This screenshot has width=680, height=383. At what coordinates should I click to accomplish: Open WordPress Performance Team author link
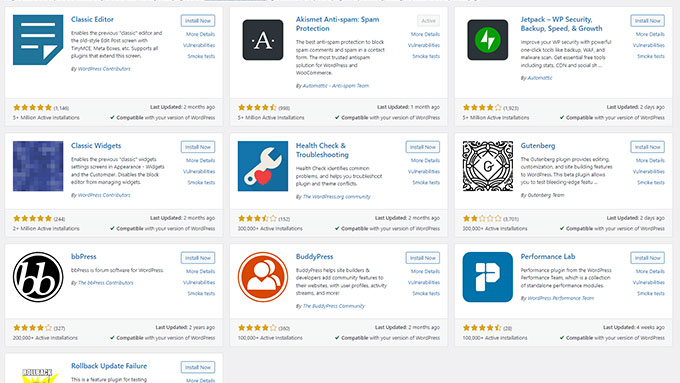(560, 298)
